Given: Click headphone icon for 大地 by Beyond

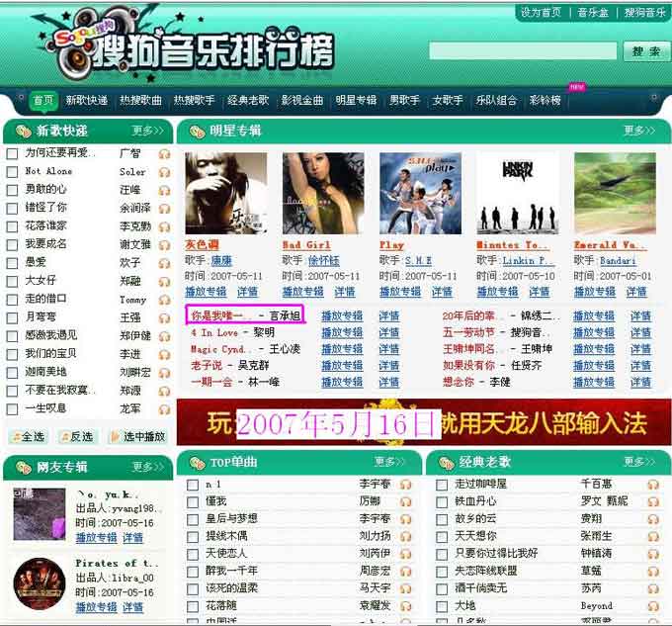Looking at the screenshot, I should pos(653,606).
